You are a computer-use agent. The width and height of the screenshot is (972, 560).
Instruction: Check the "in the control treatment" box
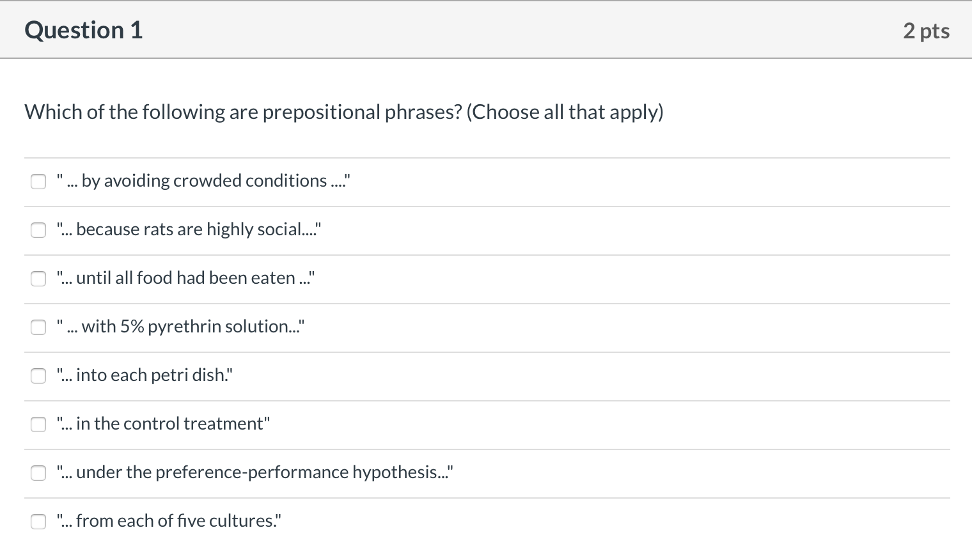39,424
